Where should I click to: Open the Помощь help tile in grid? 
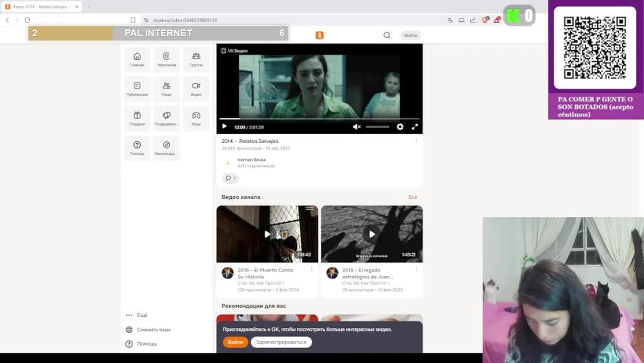point(137,148)
